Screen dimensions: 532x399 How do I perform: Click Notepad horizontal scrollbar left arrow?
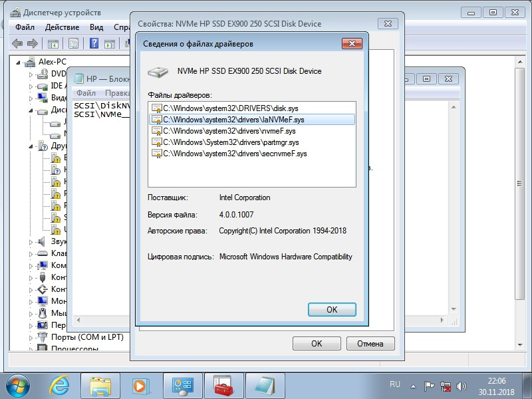[x=78, y=320]
